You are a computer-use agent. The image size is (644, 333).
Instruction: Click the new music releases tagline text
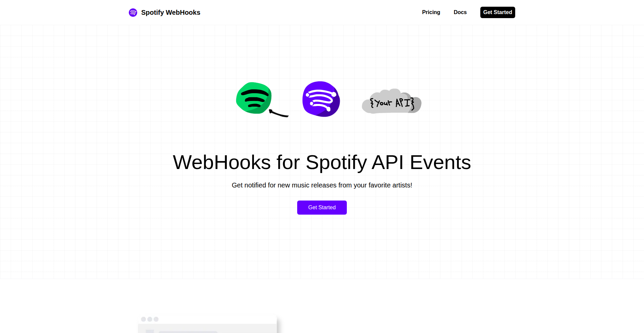322,185
